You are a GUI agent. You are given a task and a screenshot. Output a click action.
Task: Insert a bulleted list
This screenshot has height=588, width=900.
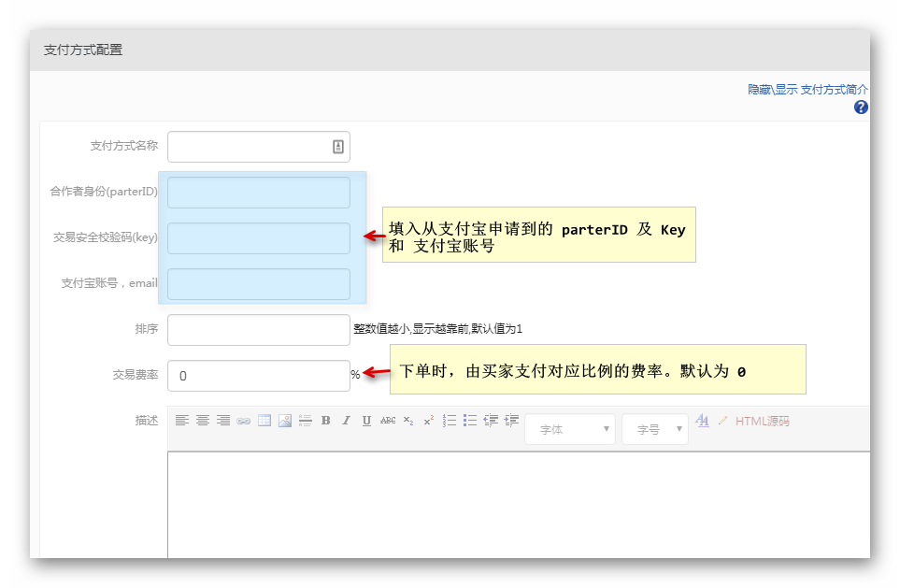(470, 421)
